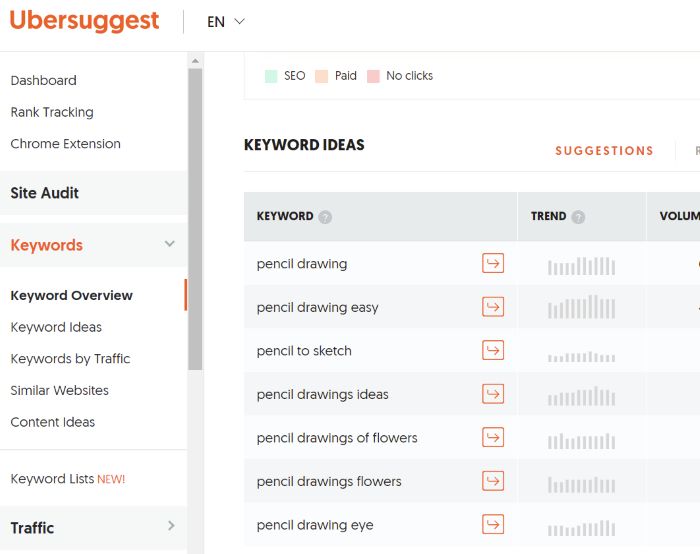This screenshot has height=554, width=700.
Task: Open arrow icon for 'pencil drawings of flowers'
Action: pyautogui.click(x=493, y=437)
